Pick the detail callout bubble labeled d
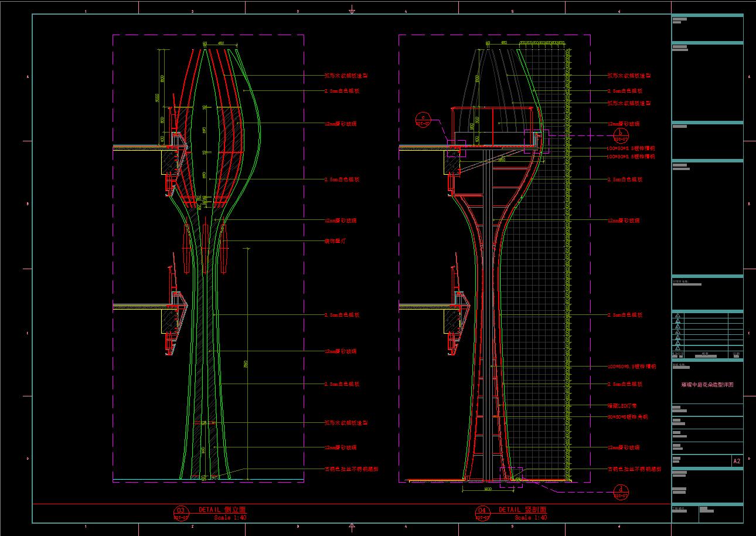The width and height of the screenshot is (756, 536). click(621, 491)
